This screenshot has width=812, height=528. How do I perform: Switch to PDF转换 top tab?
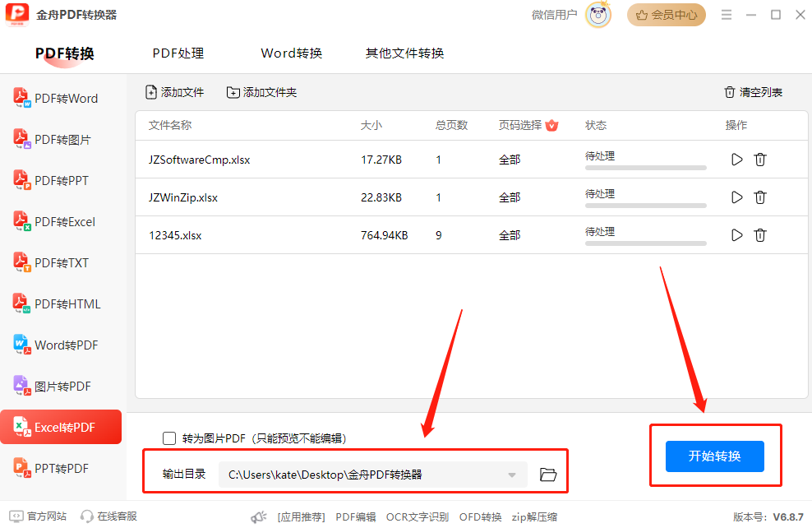coord(65,53)
